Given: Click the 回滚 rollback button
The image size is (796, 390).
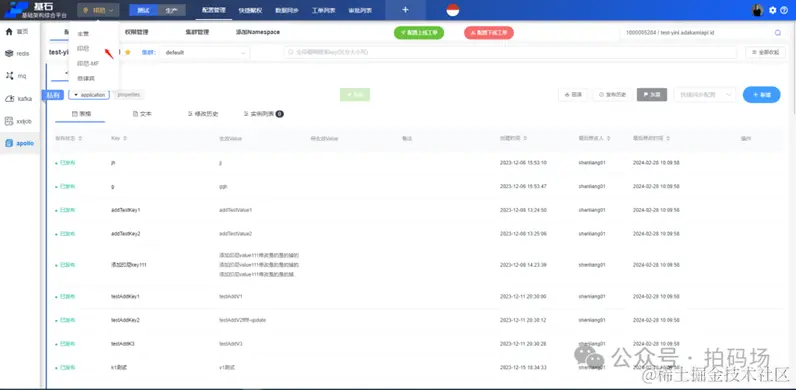Looking at the screenshot, I should pyautogui.click(x=573, y=94).
